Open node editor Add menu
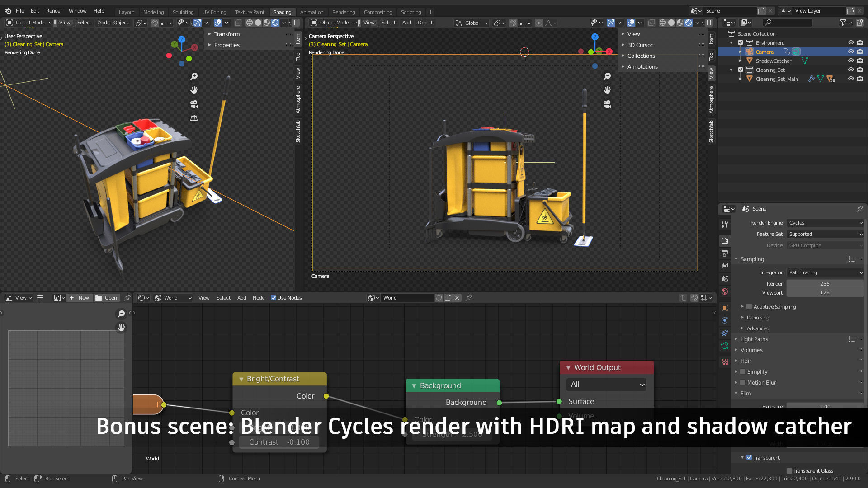Viewport: 868px width, 488px height. [242, 298]
